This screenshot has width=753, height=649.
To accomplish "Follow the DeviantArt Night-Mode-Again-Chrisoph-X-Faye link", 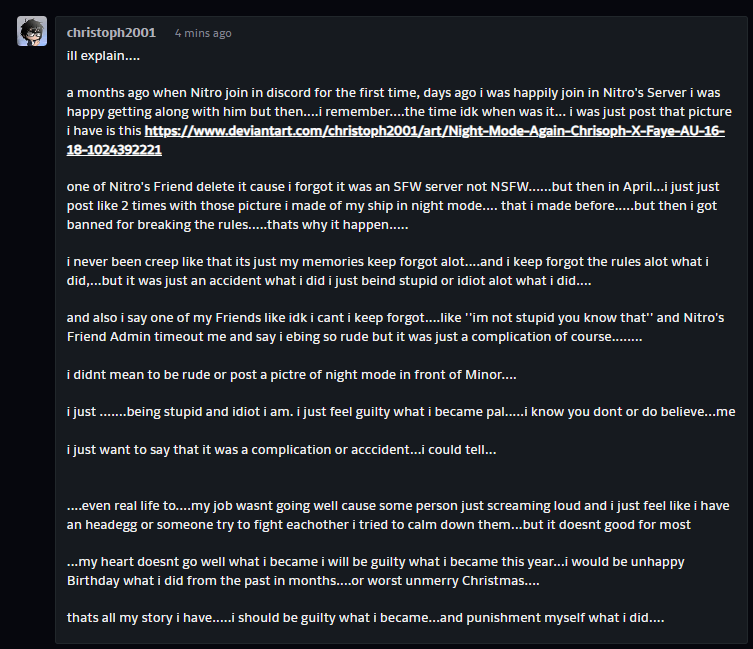I will point(395,140).
